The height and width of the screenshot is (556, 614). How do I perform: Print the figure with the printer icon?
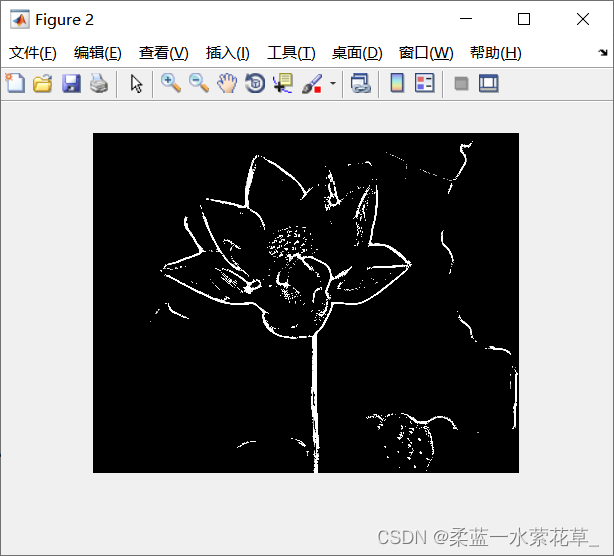(99, 83)
